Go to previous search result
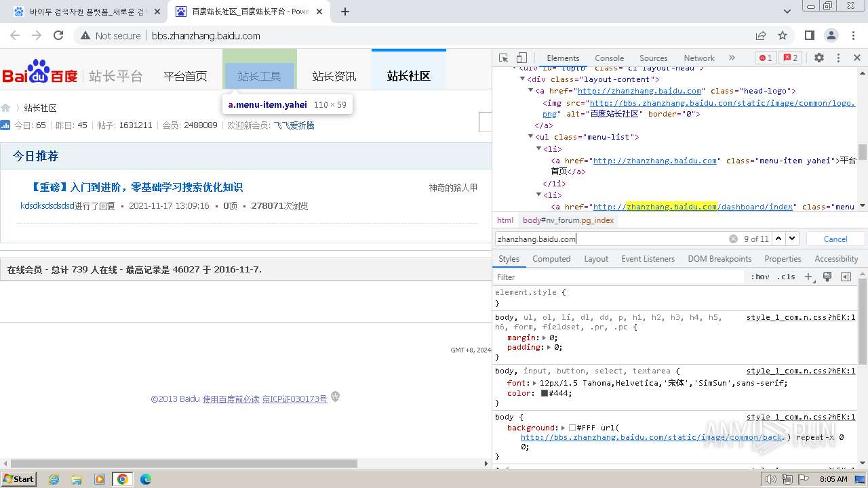The height and width of the screenshot is (488, 868). (x=778, y=239)
